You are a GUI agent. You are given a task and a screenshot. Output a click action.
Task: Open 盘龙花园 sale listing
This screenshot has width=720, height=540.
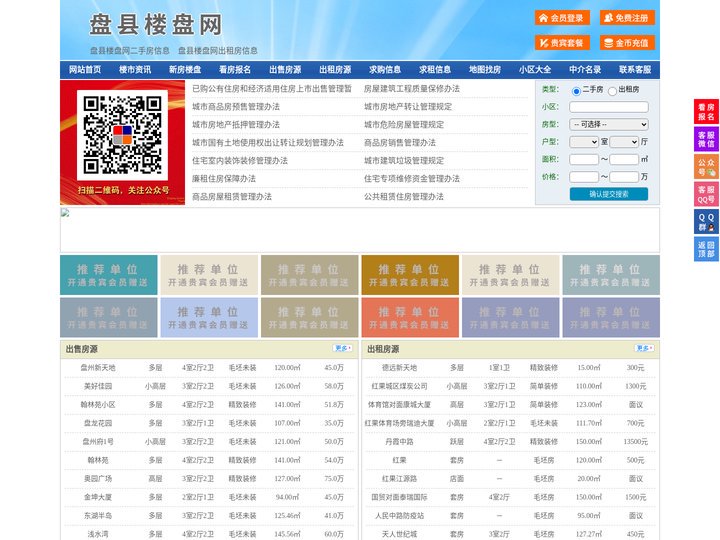(98, 423)
